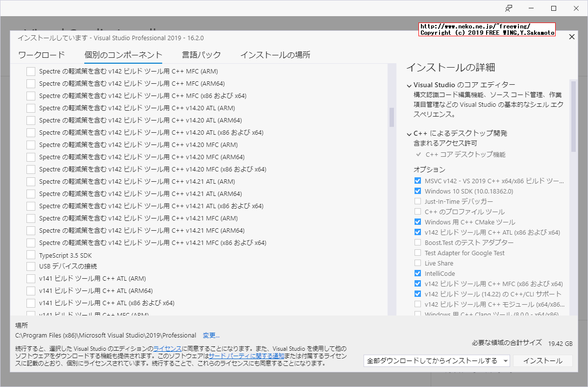Uncheck the IntelliCode option
Screen dimensions: 588x387
pos(417,273)
